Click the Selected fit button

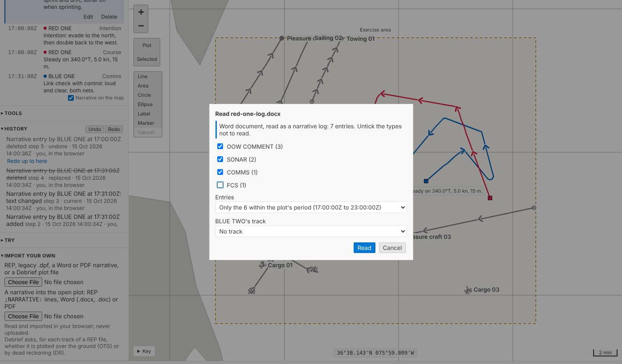[147, 59]
